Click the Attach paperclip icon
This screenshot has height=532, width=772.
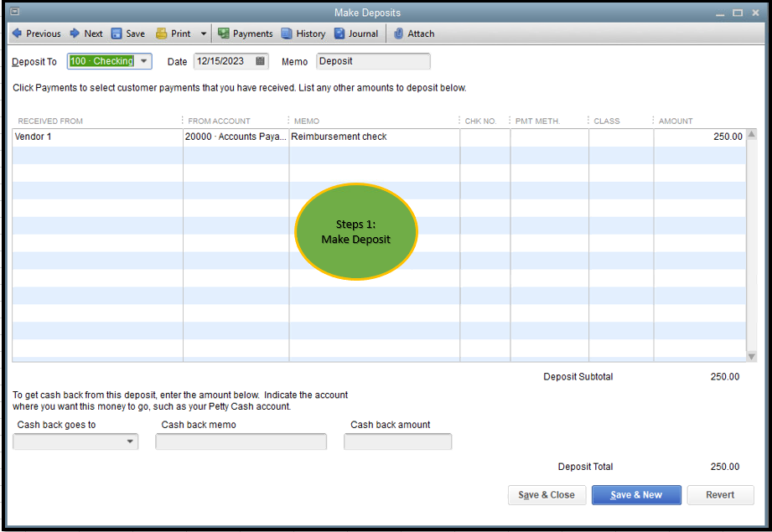(399, 34)
